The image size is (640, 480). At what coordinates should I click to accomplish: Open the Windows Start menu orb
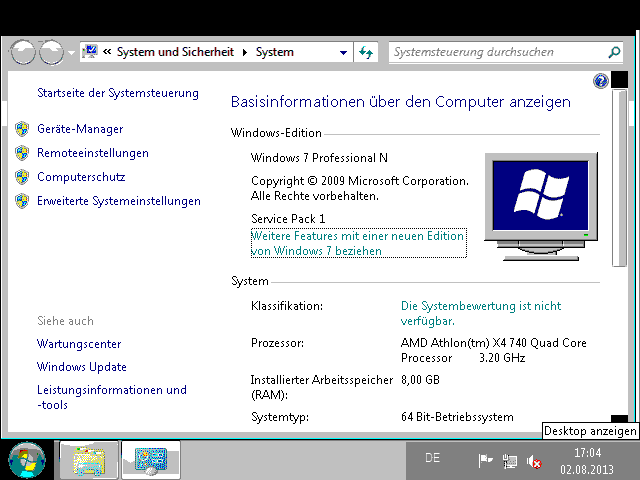(x=27, y=460)
